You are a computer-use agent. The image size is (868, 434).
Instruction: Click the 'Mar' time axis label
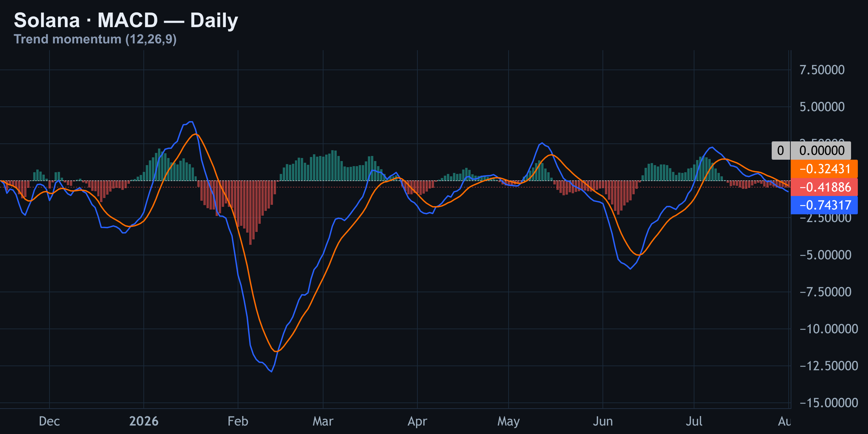click(x=323, y=421)
